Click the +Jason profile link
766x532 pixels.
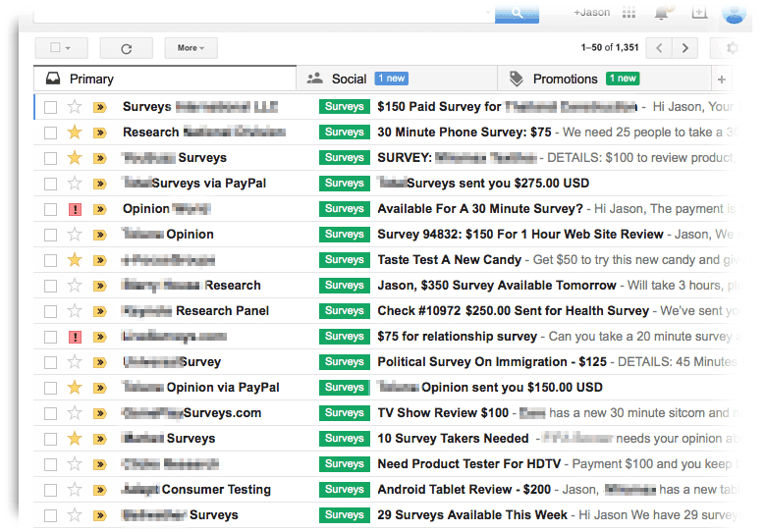[x=591, y=12]
